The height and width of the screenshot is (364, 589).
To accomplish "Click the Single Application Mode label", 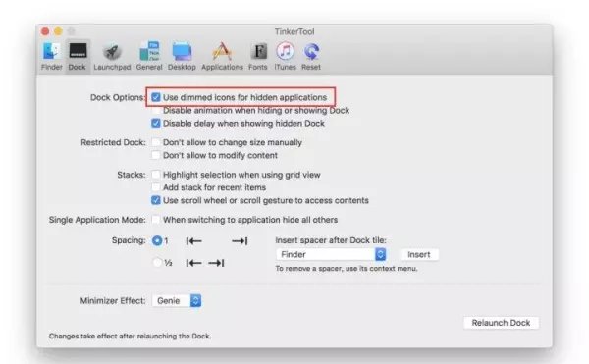I will tap(97, 220).
